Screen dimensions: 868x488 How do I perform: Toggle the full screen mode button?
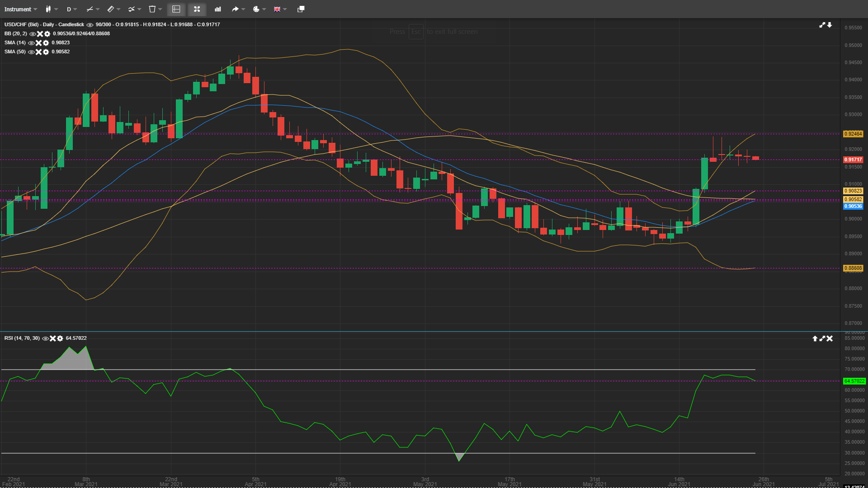click(197, 9)
